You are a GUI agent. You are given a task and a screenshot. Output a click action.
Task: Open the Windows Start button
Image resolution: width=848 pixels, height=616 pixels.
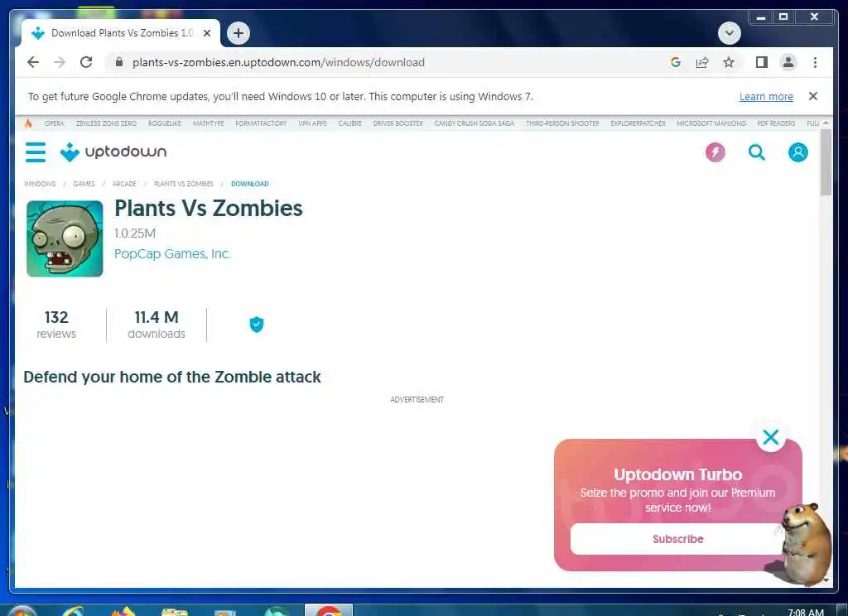pyautogui.click(x=22, y=611)
